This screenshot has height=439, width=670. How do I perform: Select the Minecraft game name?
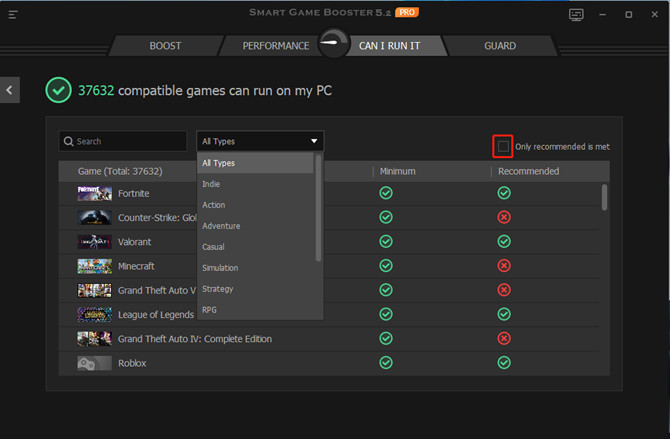(136, 266)
